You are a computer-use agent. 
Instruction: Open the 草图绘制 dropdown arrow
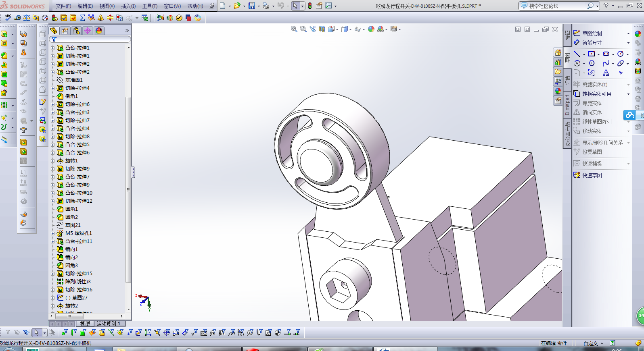click(x=628, y=33)
